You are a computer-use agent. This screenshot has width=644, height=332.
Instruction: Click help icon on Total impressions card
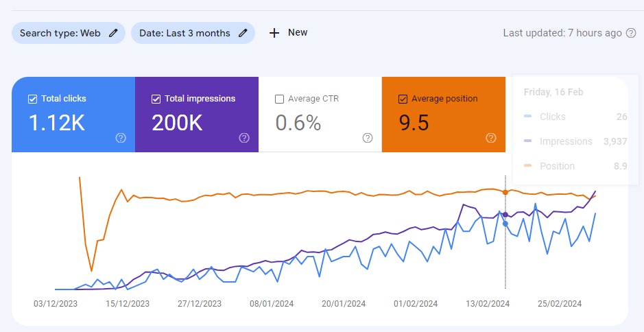(x=244, y=138)
